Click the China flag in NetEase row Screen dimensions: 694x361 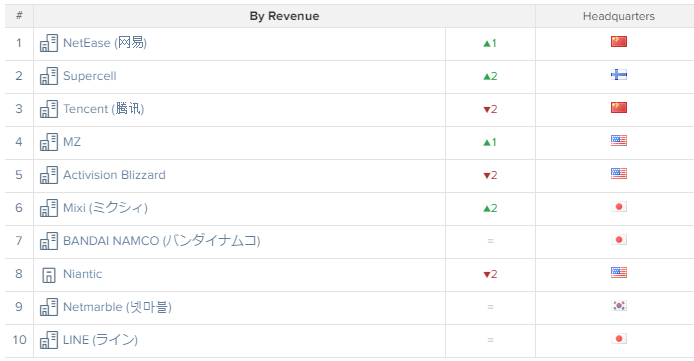619,42
